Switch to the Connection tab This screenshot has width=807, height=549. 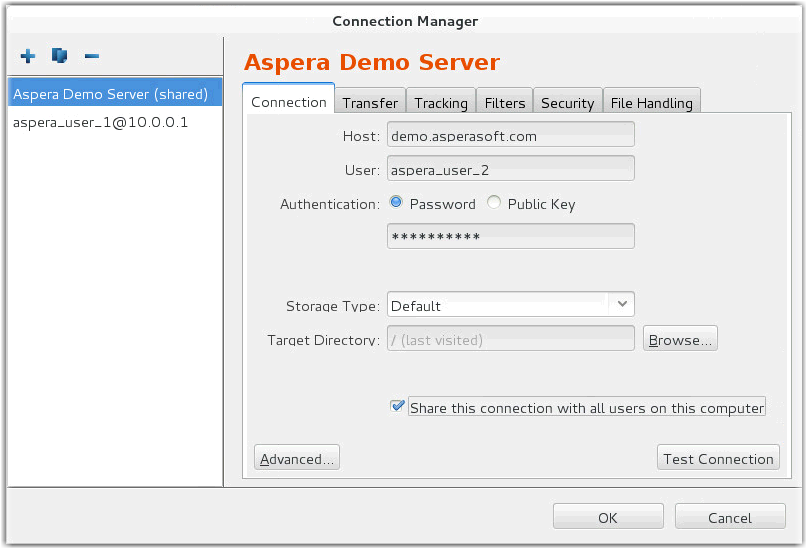click(x=289, y=99)
